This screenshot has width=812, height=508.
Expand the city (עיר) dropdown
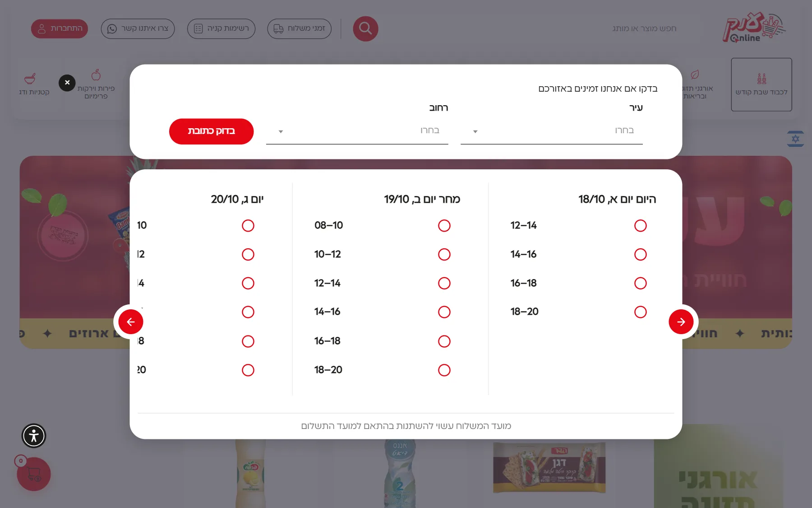551,131
